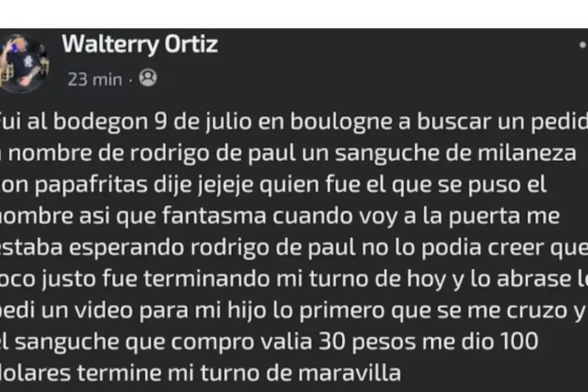Click the dot separator after 23 min

[x=131, y=78]
